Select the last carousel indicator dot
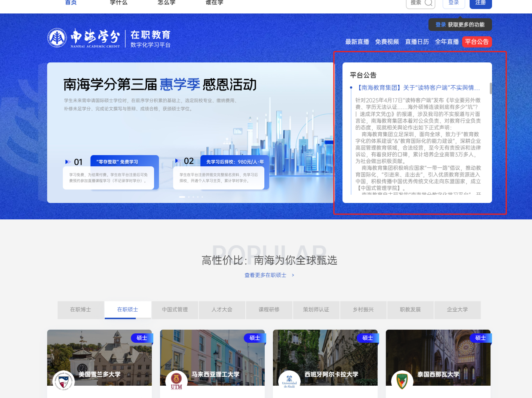This screenshot has width=532, height=398. click(202, 197)
